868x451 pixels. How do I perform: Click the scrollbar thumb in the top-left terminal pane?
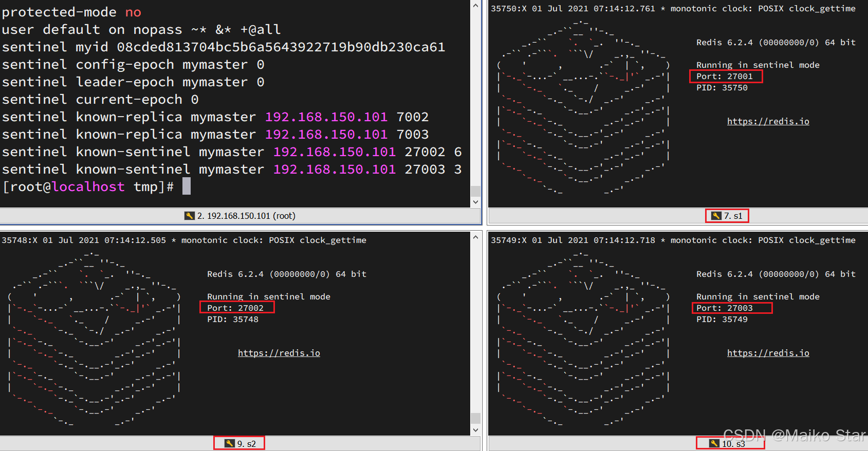click(x=475, y=191)
